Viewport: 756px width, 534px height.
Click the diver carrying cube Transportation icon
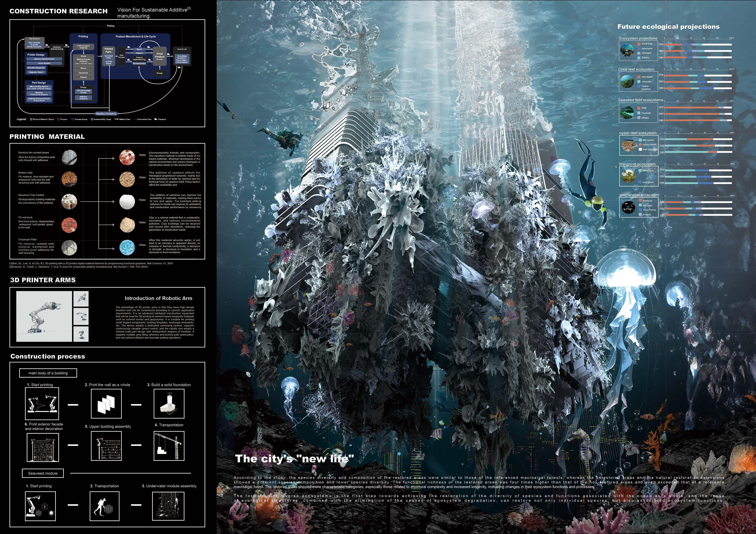(104, 506)
